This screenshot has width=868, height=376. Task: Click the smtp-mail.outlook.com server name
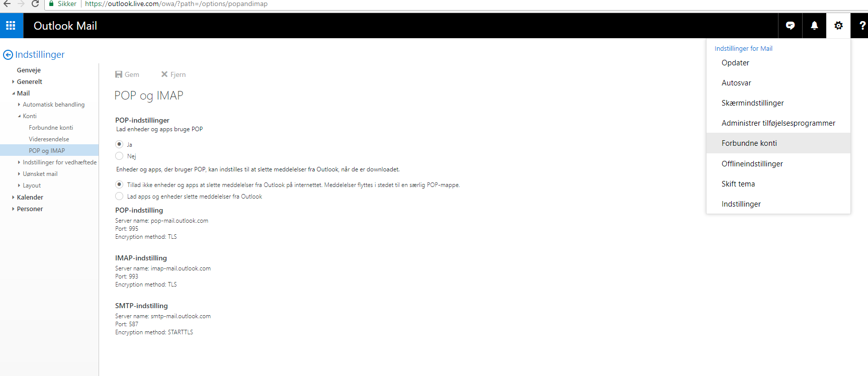[x=181, y=316]
